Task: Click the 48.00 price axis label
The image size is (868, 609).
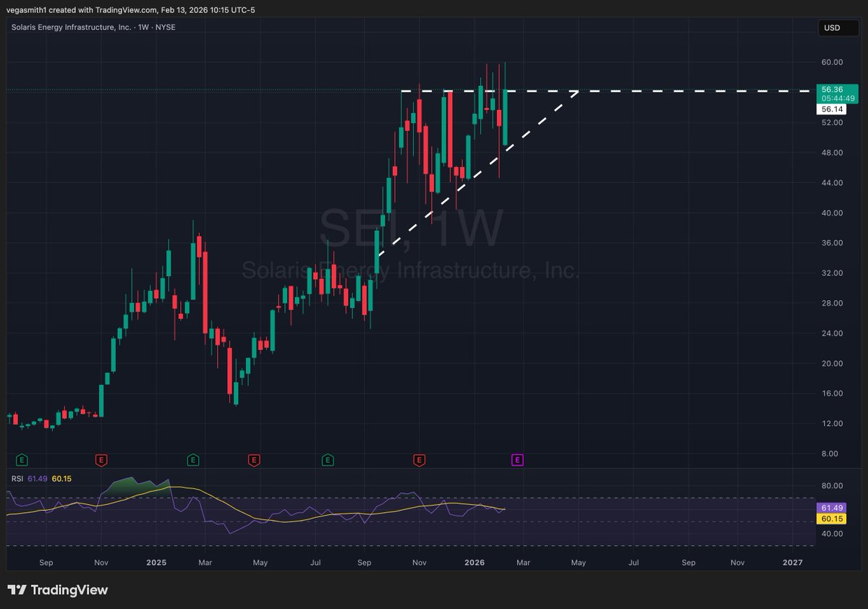Action: pos(833,153)
